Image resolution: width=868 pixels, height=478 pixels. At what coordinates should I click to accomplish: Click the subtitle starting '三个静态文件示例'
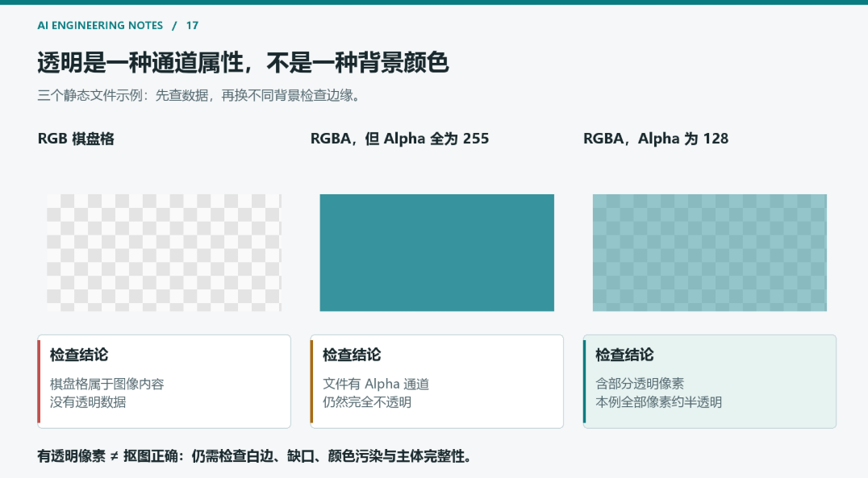pos(200,95)
